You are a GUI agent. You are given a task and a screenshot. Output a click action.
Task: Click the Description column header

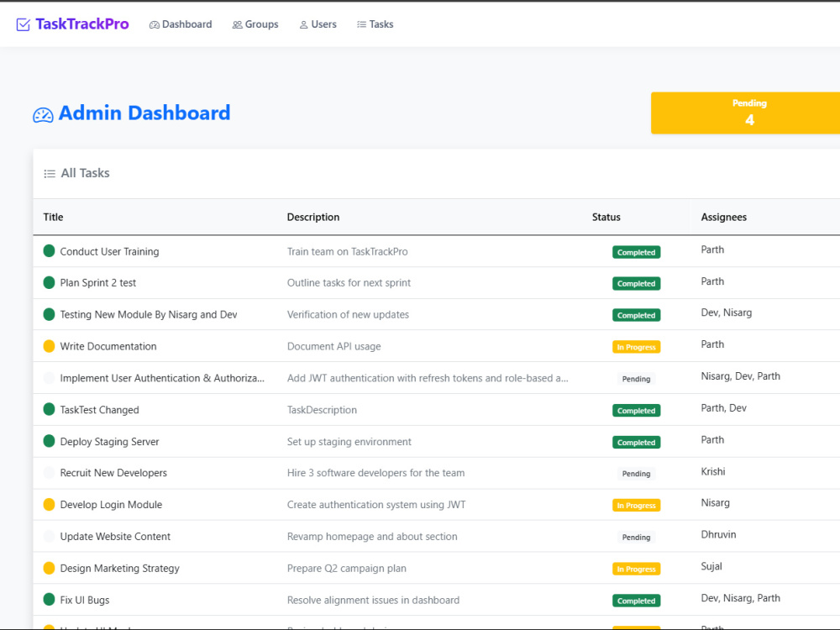click(312, 217)
